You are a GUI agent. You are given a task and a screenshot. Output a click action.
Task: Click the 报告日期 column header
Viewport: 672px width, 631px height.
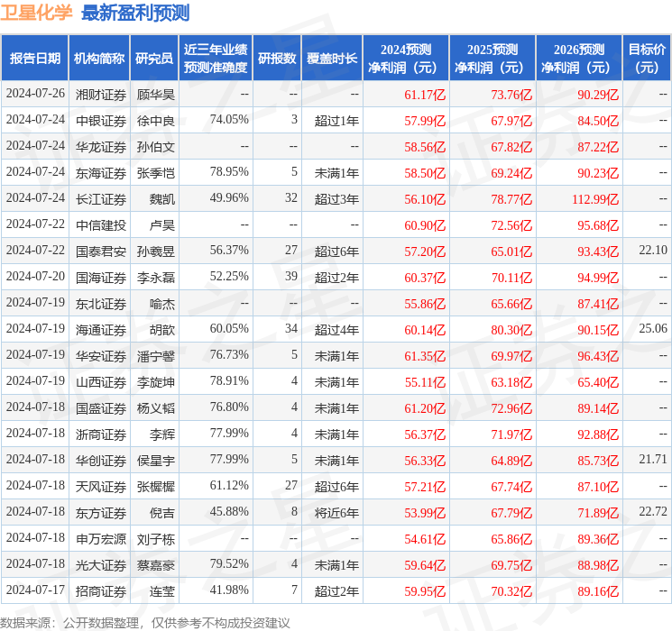pos(34,59)
